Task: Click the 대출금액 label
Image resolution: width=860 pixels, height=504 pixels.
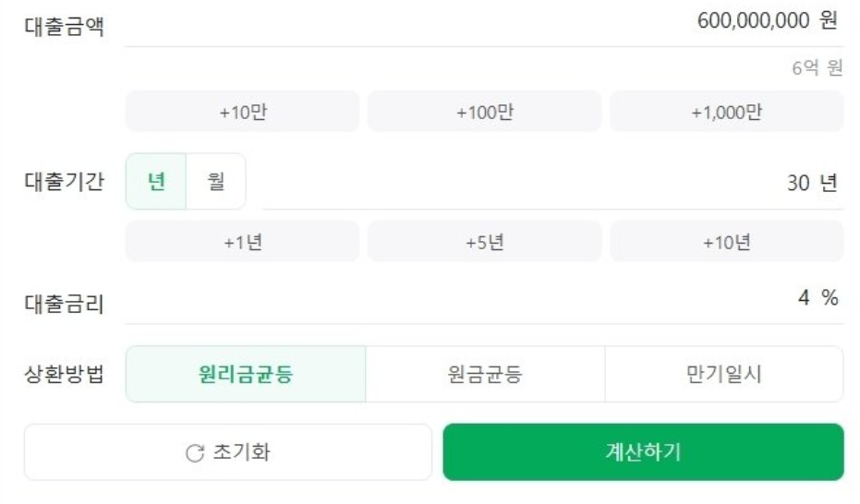Action: [x=64, y=26]
